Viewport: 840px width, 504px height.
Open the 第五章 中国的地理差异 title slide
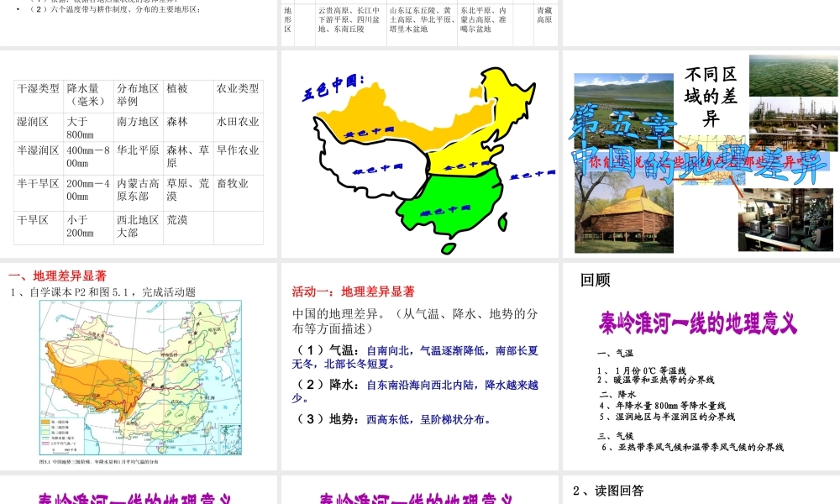(x=701, y=154)
